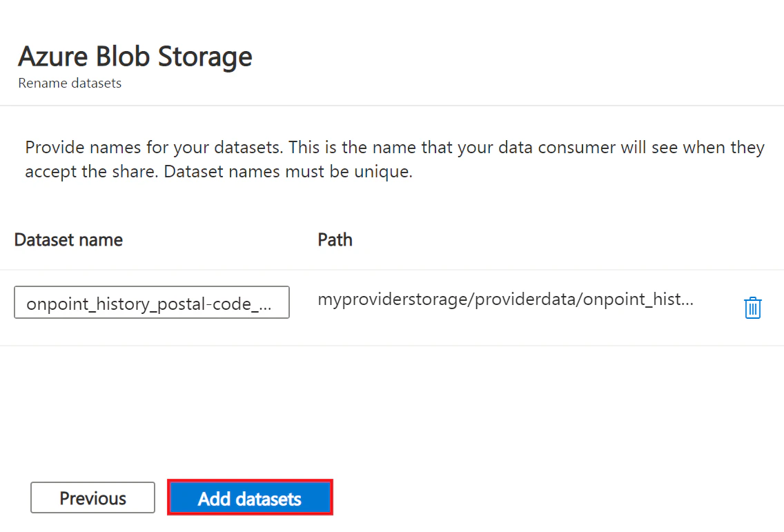This screenshot has width=784, height=532.
Task: Click Add datasets button
Action: pyautogui.click(x=250, y=497)
